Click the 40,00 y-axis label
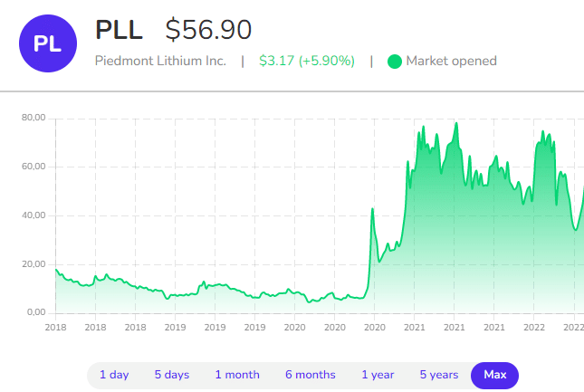 pyautogui.click(x=34, y=215)
